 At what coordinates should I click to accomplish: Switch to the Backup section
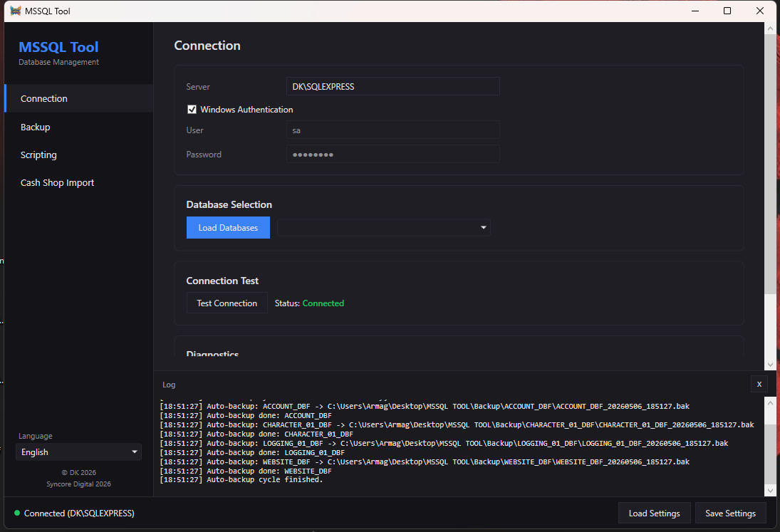tap(78, 127)
